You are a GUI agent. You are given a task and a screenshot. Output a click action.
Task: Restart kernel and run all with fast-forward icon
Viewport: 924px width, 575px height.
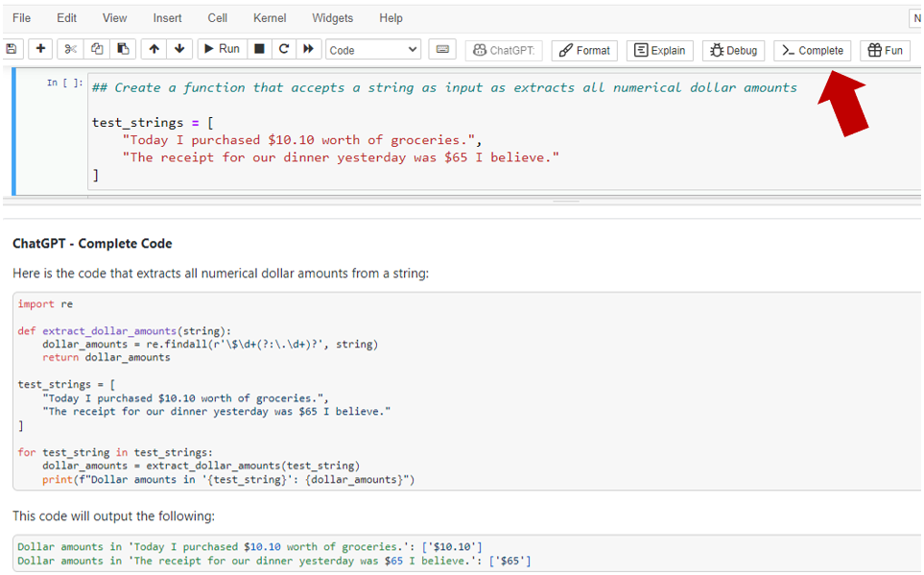(x=309, y=49)
